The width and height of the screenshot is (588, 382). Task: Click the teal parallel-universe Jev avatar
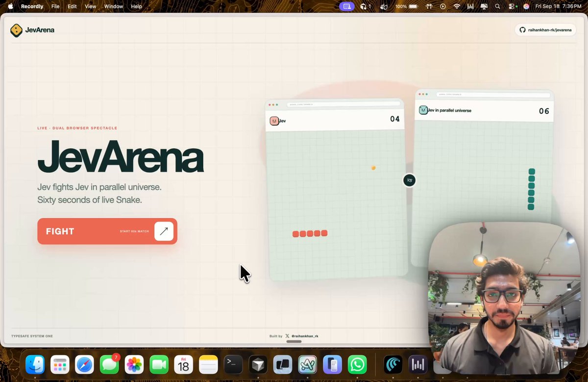tap(423, 110)
